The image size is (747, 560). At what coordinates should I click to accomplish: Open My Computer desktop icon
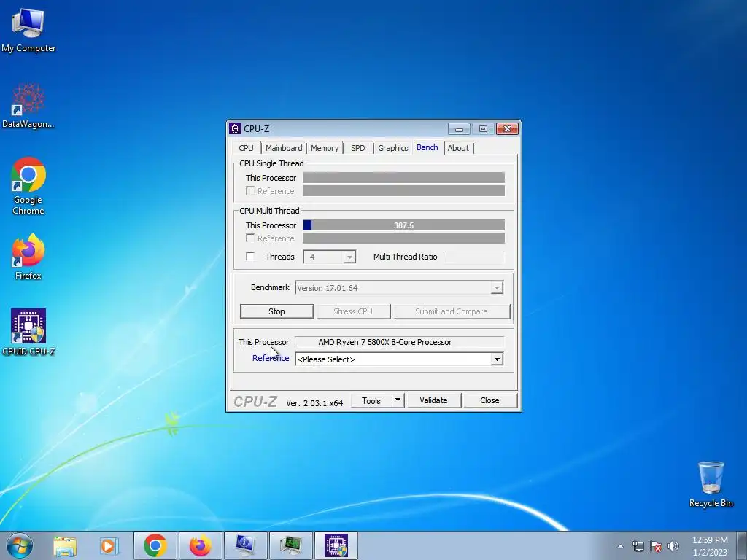(28, 29)
